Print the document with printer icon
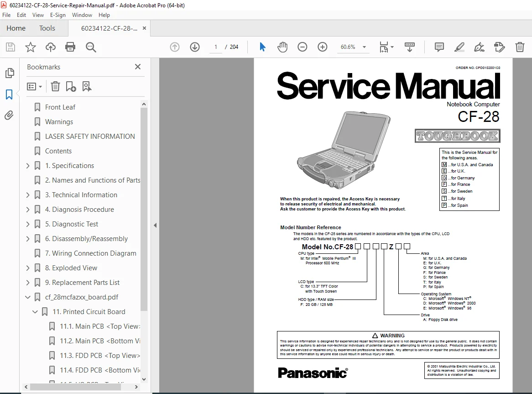 [x=70, y=47]
